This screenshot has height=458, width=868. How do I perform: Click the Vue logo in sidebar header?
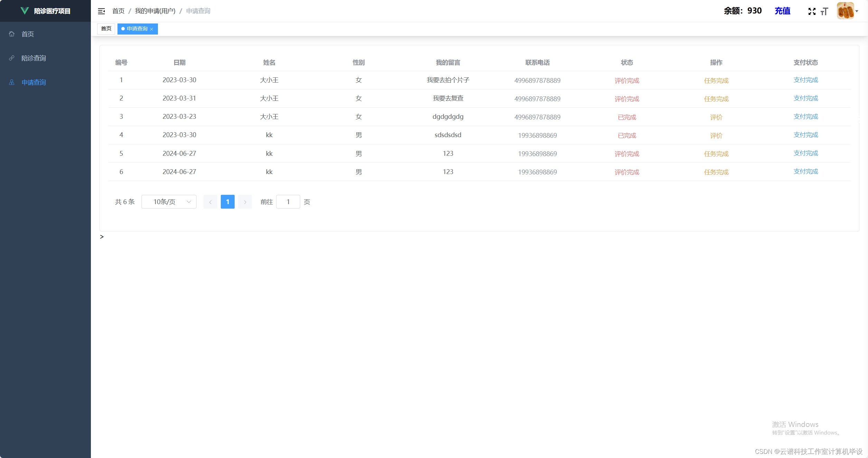tap(25, 11)
